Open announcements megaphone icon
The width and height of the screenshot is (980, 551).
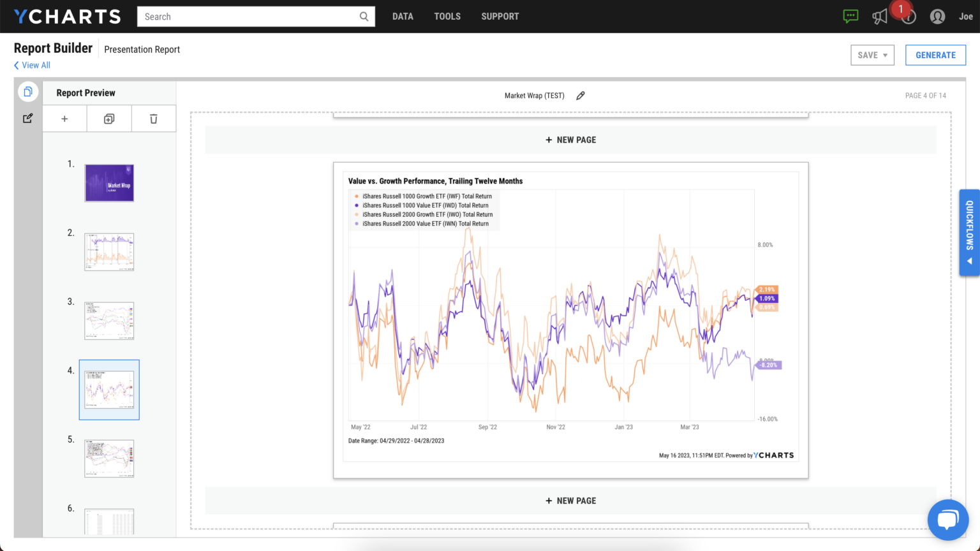880,17
